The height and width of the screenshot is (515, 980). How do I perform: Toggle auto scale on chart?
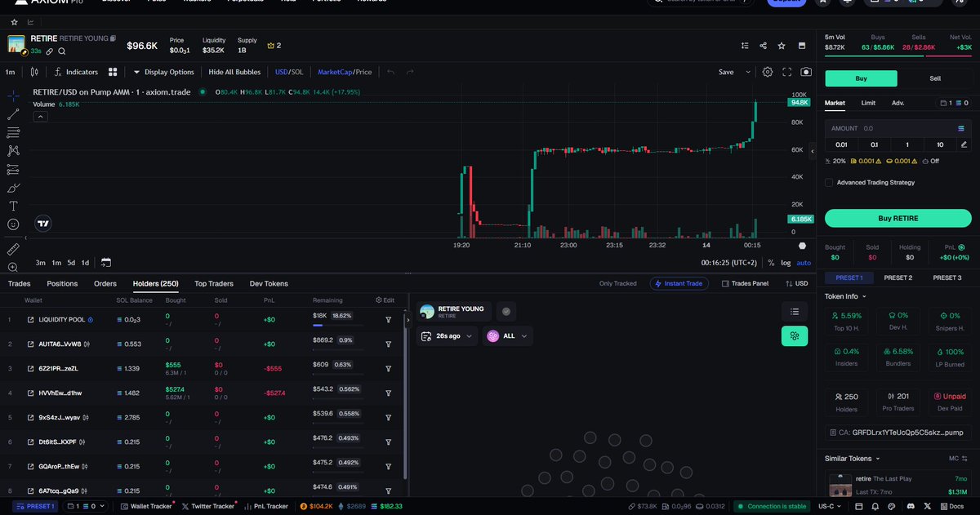click(804, 263)
